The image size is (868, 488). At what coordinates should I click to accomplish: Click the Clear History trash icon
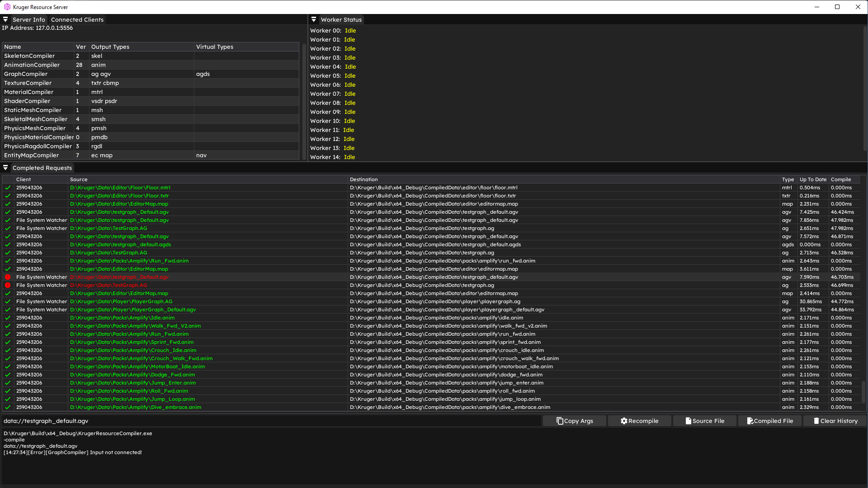816,421
